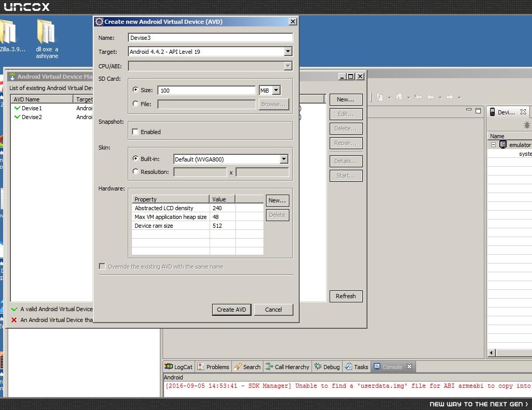Select the Max VM application heap size row

click(x=198, y=217)
